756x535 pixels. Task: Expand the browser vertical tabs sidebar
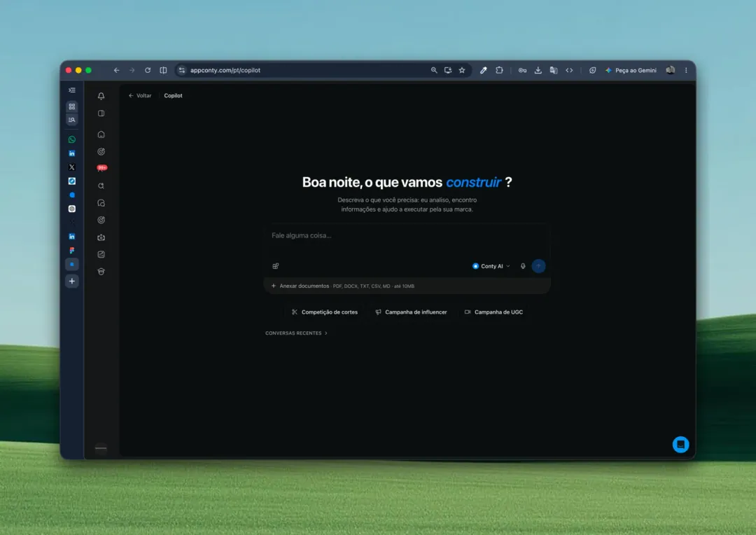point(72,90)
